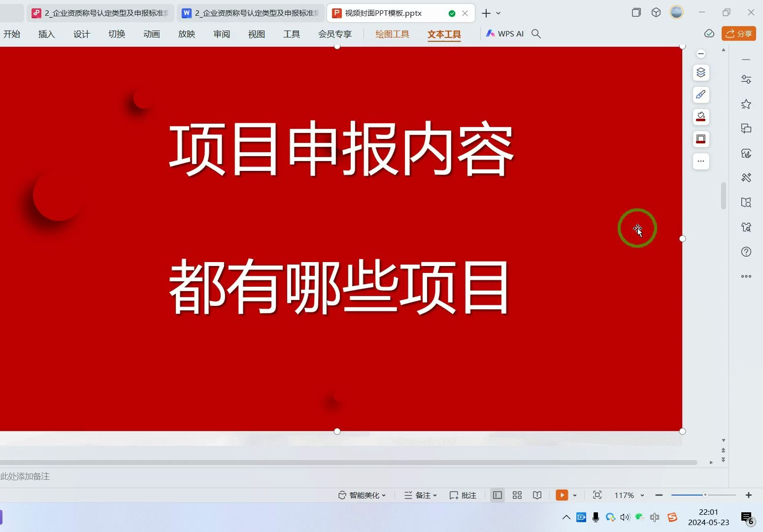The height and width of the screenshot is (532, 763).
Task: Open the book search resource panel
Action: 746,202
